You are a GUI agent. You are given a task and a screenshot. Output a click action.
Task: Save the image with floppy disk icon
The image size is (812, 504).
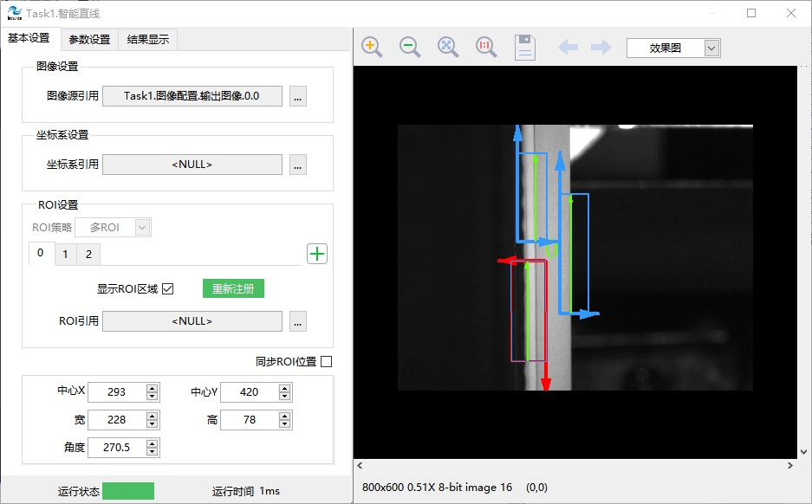pyautogui.click(x=524, y=48)
